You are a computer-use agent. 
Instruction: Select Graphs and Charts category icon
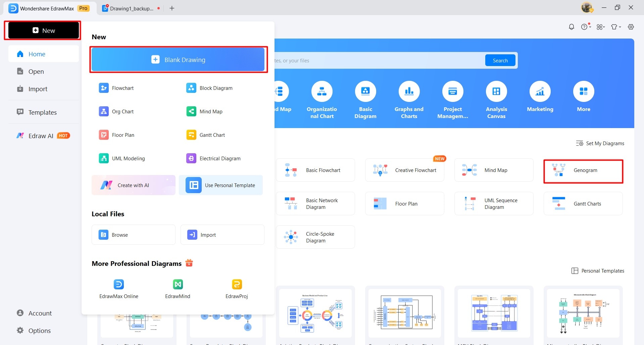[x=409, y=91]
